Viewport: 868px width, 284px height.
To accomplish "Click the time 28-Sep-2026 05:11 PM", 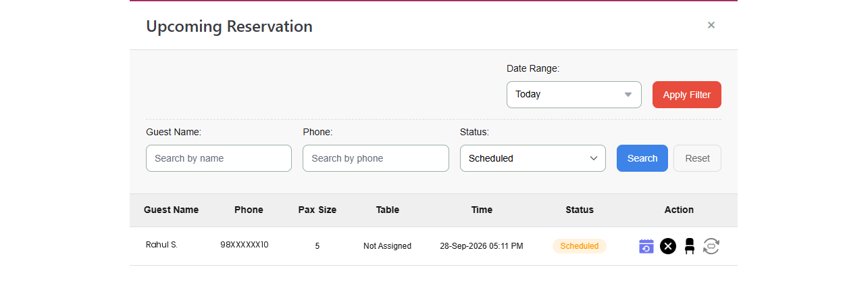I will click(x=482, y=246).
